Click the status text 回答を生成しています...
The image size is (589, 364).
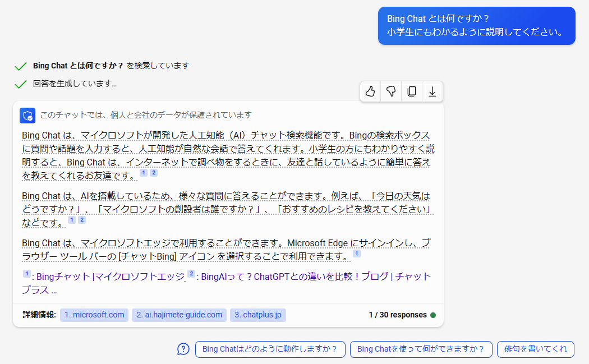(75, 84)
